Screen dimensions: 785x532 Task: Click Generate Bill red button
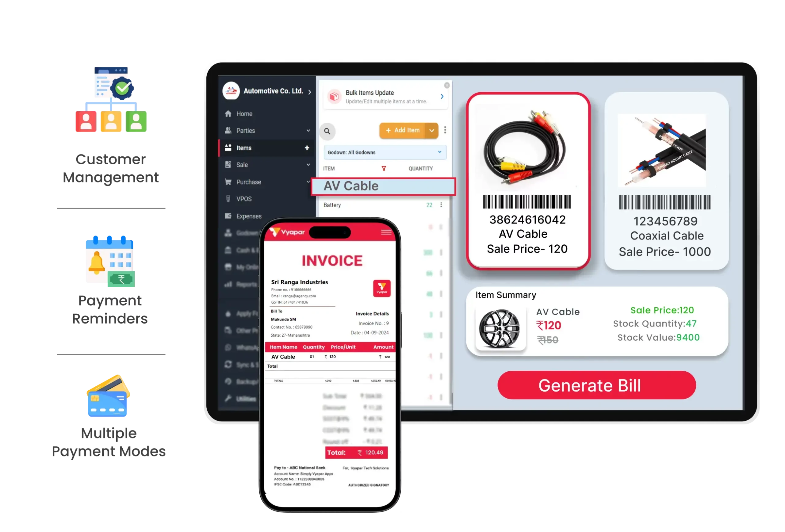pos(590,385)
